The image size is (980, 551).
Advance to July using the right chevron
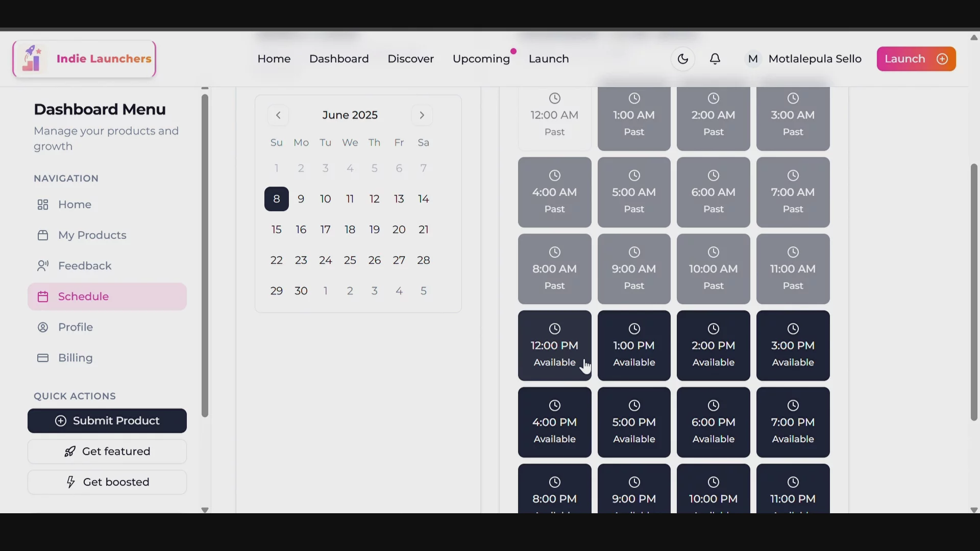[422, 115]
